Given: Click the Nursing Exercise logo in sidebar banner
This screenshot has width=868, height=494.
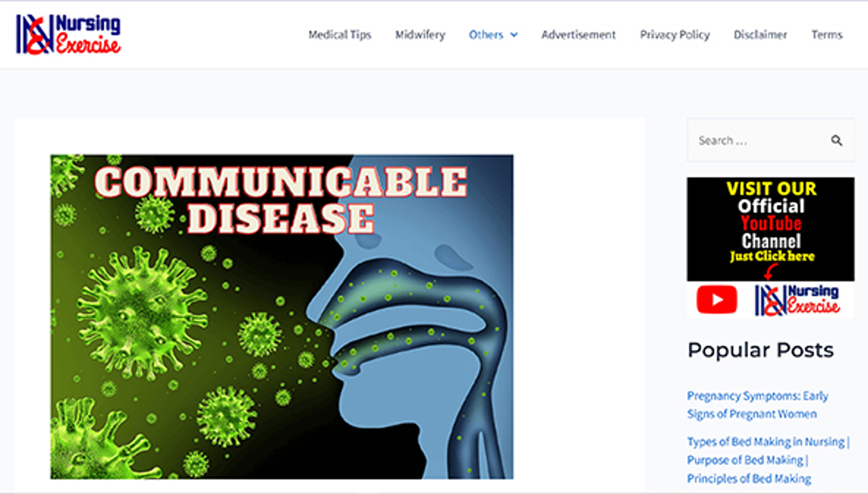Looking at the screenshot, I should pyautogui.click(x=797, y=300).
